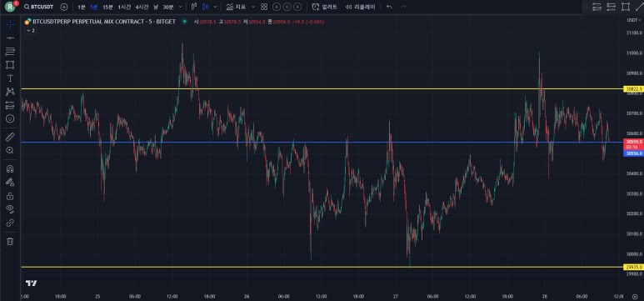Toggle stay in drawing mode
Viewport: 644px width, 301px height.
(x=10, y=182)
